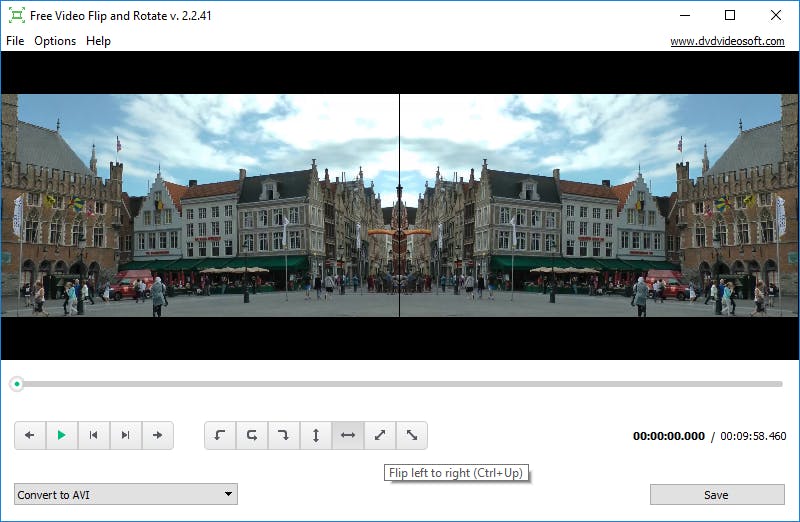Viewport: 800px width, 522px height.
Task: Flip video along the up-right diagonal
Action: [380, 435]
